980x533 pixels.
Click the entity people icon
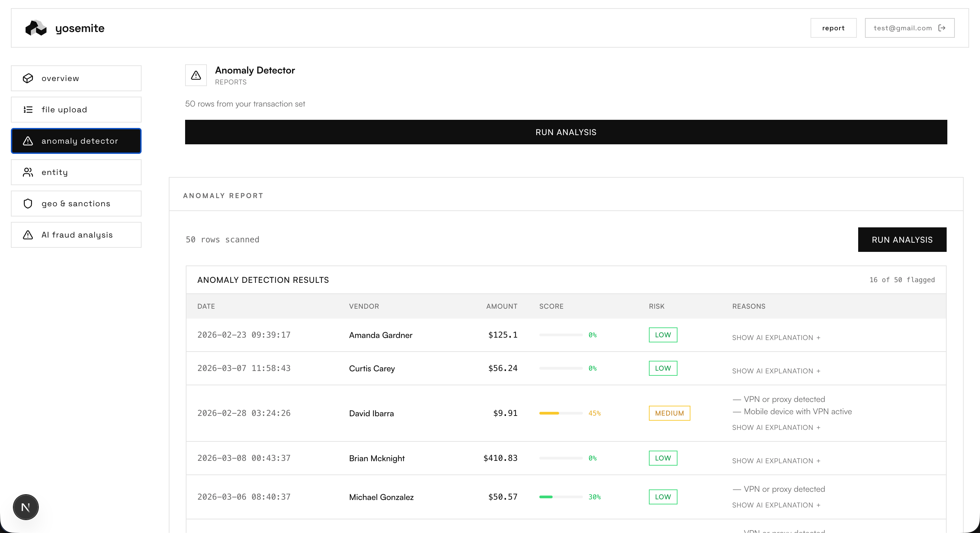[x=28, y=172]
